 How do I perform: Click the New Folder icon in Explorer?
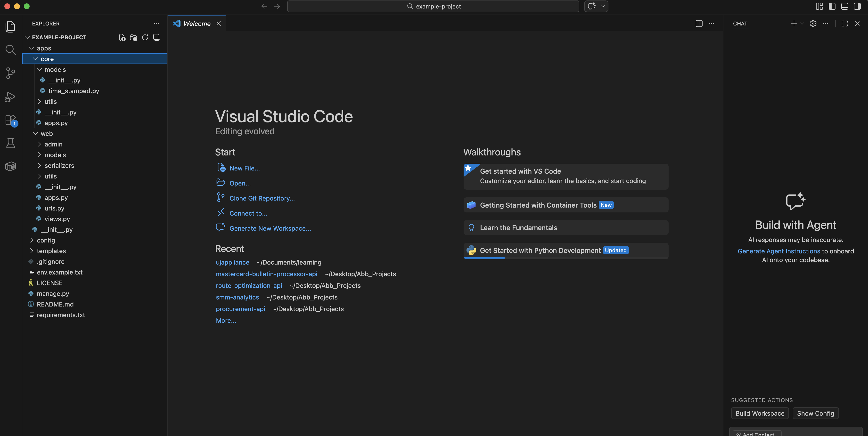click(x=133, y=37)
